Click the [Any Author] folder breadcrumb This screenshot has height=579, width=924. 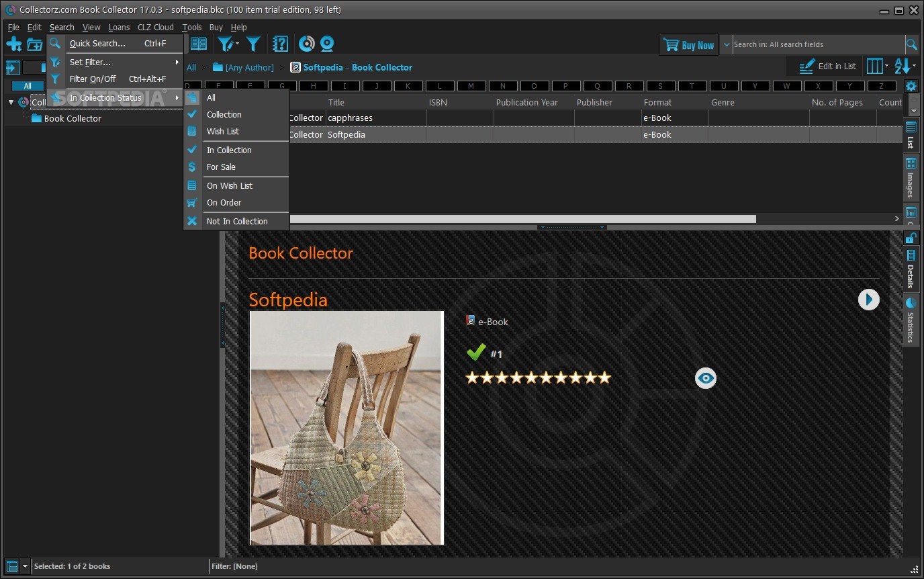pyautogui.click(x=243, y=67)
